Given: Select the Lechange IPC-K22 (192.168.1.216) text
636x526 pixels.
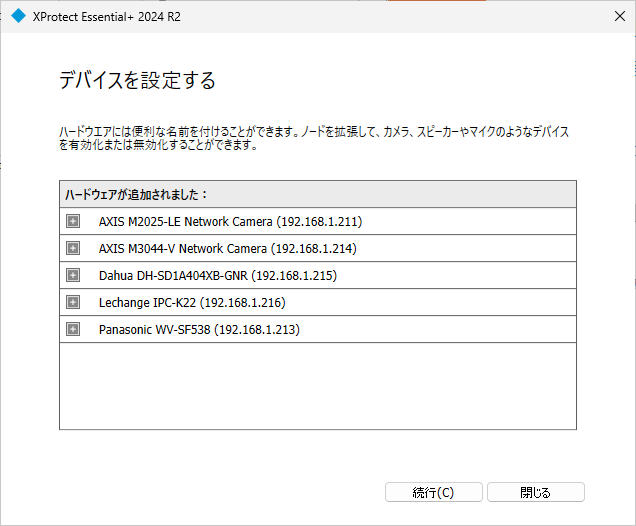Looking at the screenshot, I should pos(192,303).
